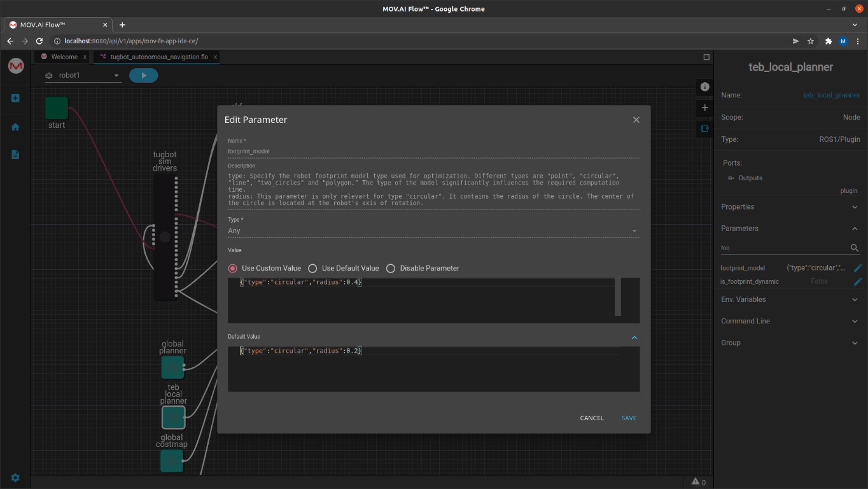Close the MOV.AI Flow browser tab
868x489 pixels.
pos(106,25)
